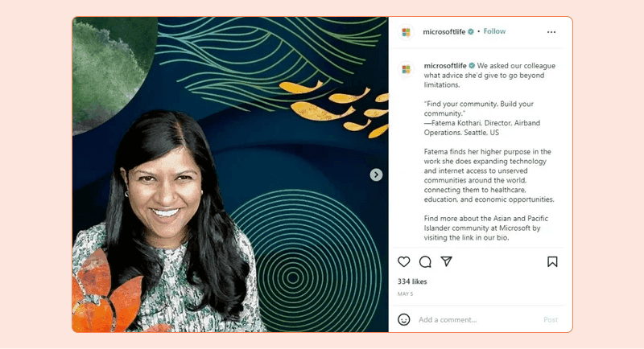Viewport: 644px width, 349px height.
Task: Submit the comment with the Post button
Action: click(x=551, y=320)
